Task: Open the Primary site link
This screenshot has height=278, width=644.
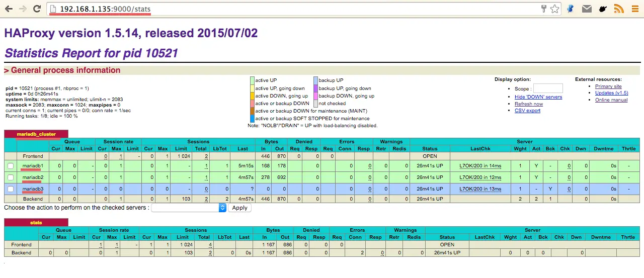Action: pyautogui.click(x=608, y=86)
